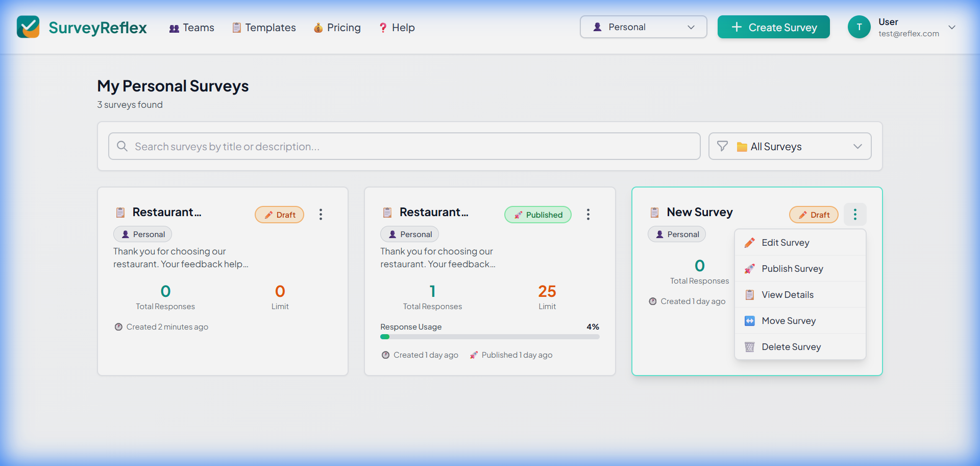The image size is (980, 466).
Task: Go to the Templates page
Action: click(264, 28)
